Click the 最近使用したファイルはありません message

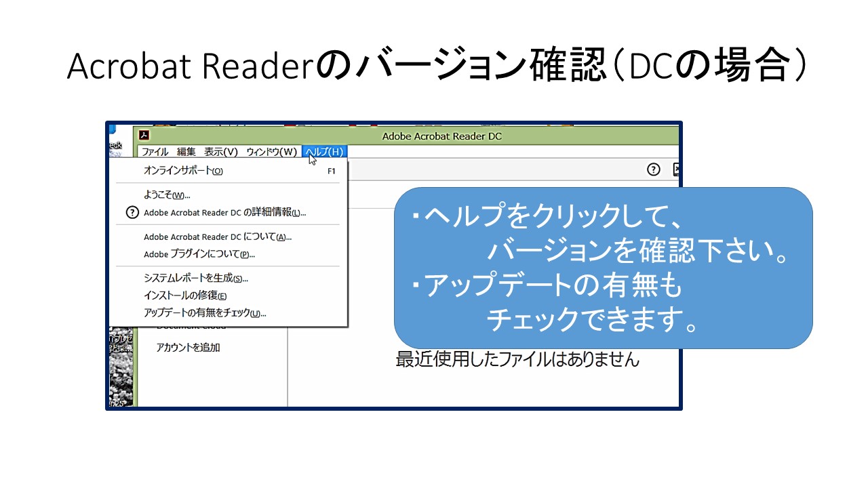517,360
